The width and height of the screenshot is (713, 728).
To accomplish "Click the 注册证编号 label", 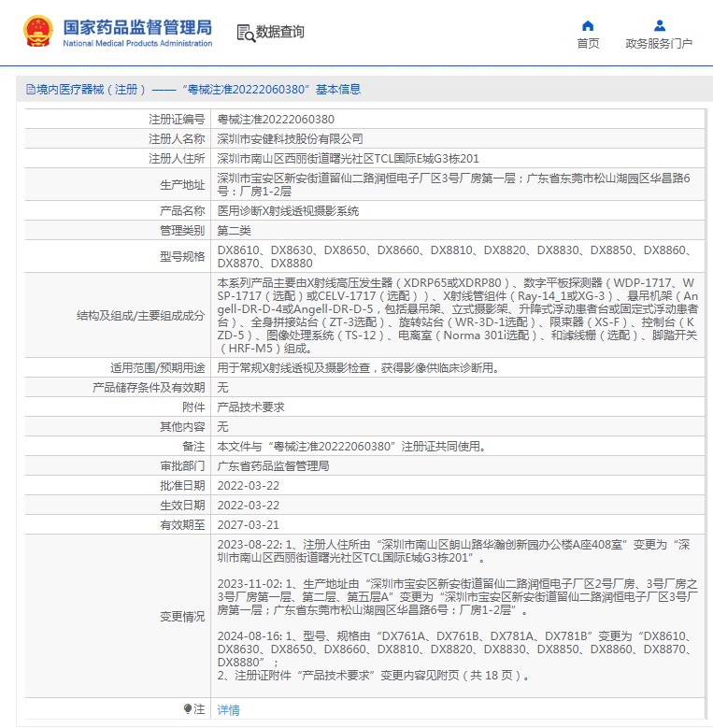I will click(x=177, y=120).
